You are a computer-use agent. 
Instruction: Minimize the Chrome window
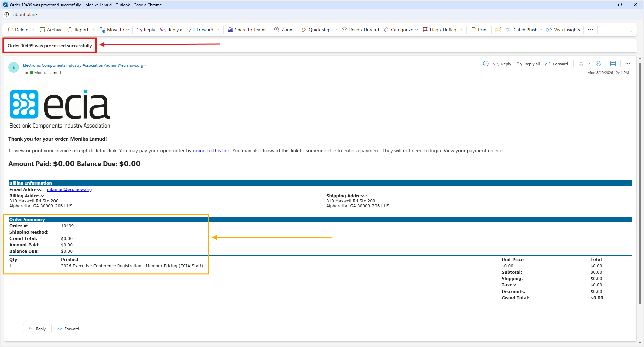(x=605, y=5)
